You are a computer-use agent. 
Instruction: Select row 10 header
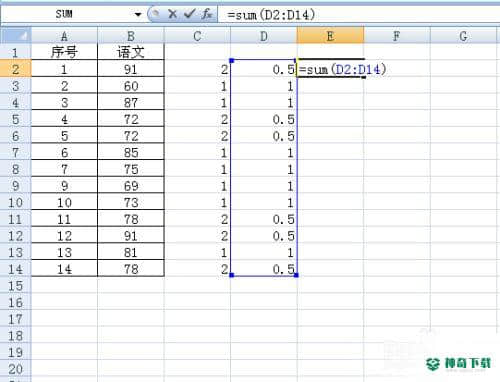coord(16,202)
